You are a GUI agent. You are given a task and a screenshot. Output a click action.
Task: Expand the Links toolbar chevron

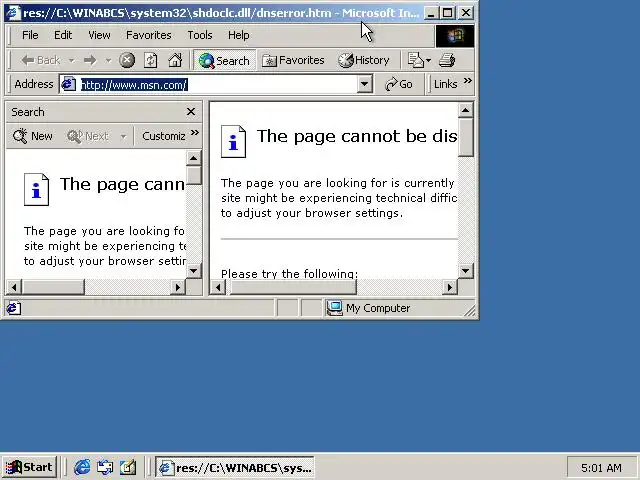click(x=468, y=80)
